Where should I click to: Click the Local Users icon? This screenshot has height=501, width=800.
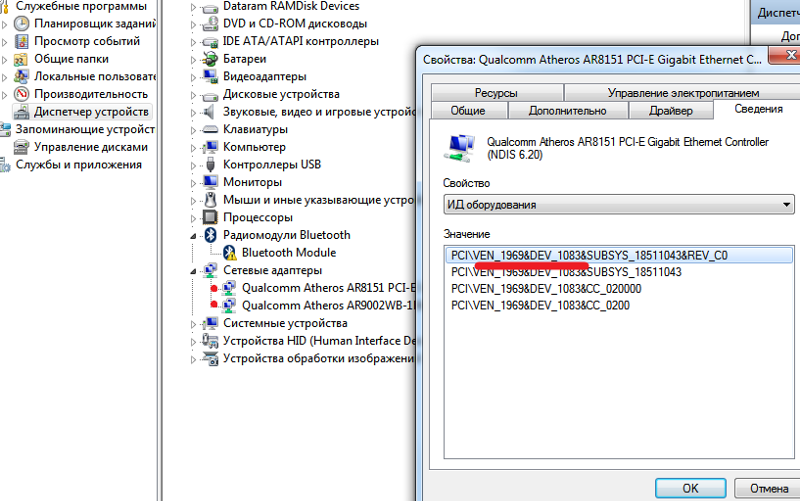pyautogui.click(x=21, y=77)
